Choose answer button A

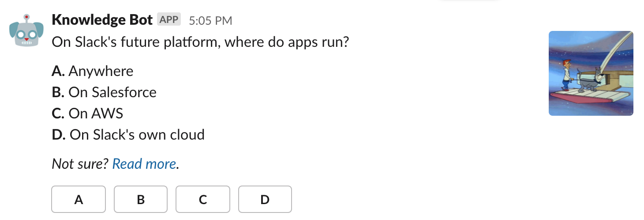tap(79, 200)
